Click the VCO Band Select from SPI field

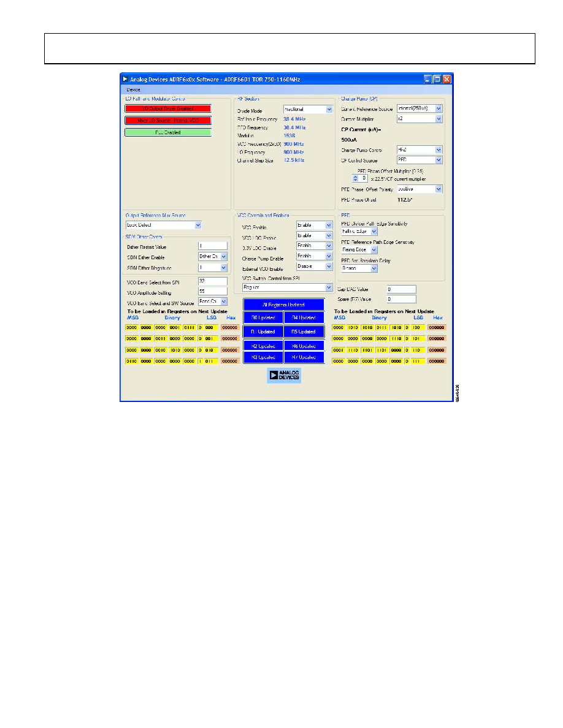(213, 281)
